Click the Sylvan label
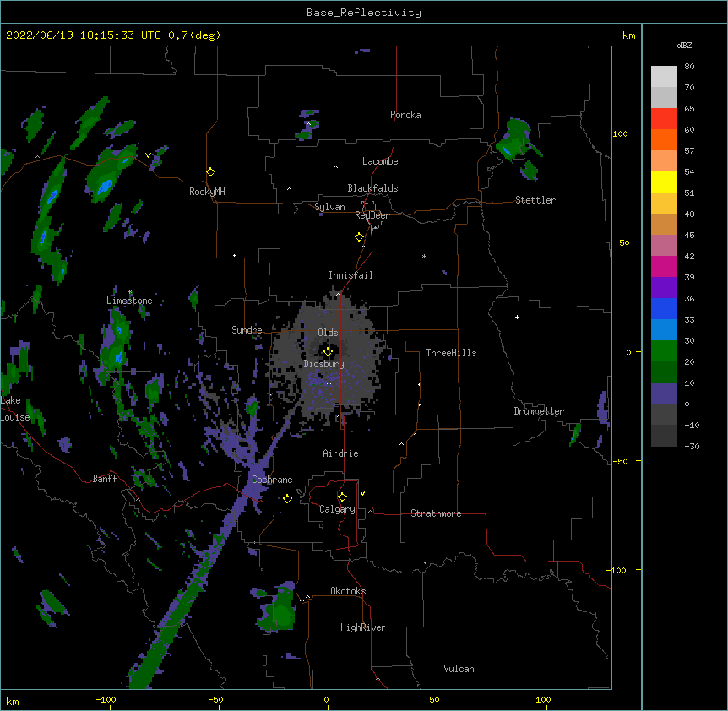The width and height of the screenshot is (728, 711). point(329,207)
